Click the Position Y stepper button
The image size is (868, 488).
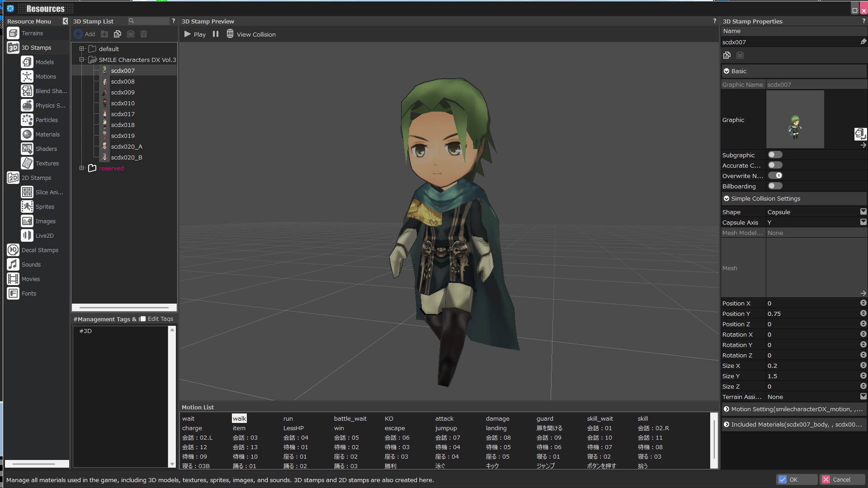tap(863, 314)
